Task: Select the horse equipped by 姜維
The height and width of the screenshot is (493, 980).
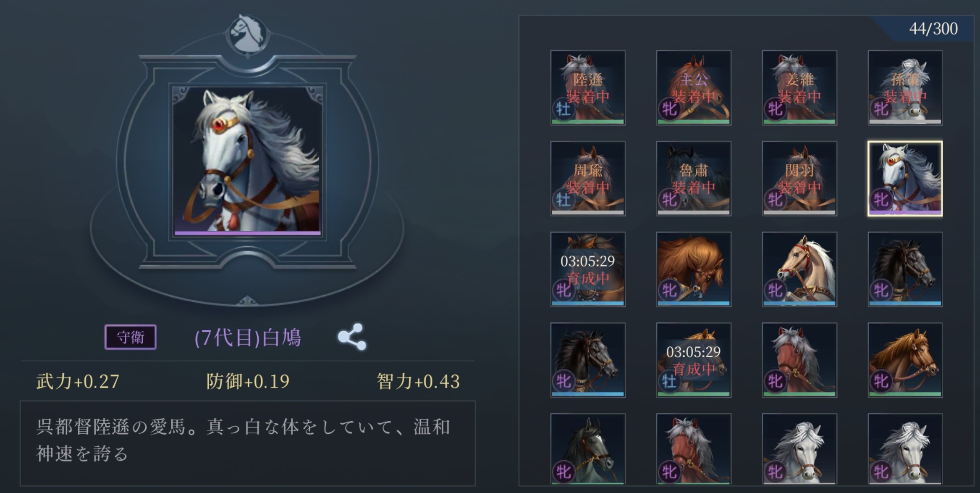Action: pyautogui.click(x=799, y=88)
